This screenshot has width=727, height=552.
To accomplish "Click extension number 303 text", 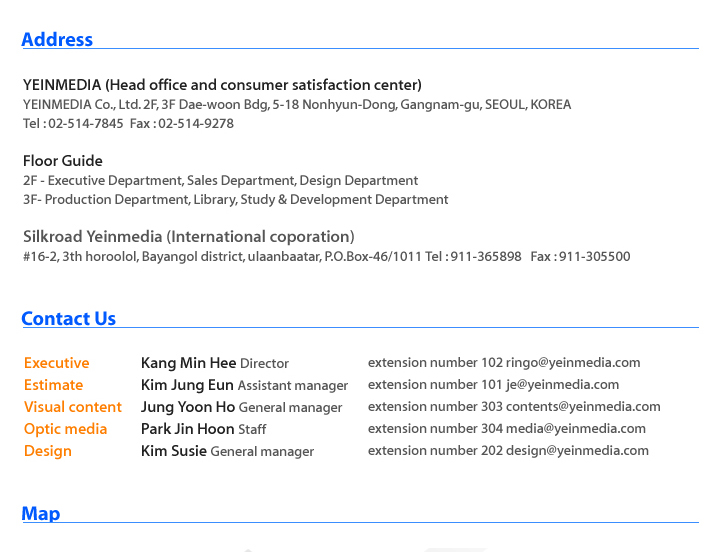I will (435, 407).
